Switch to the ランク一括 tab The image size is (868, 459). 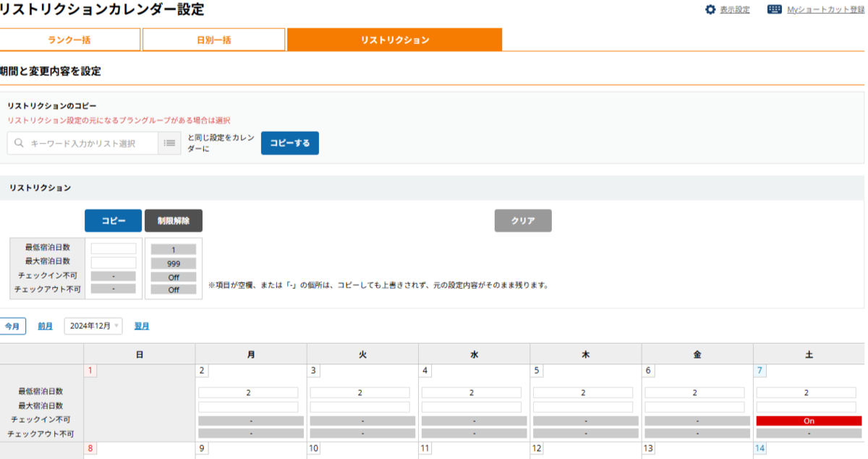(69, 40)
